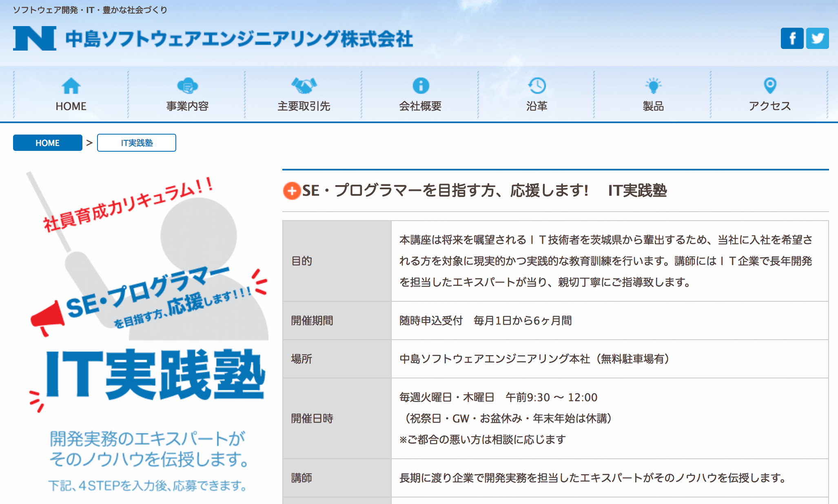Click the orange plus icon beside the SE heading
The image size is (838, 504).
tap(291, 191)
